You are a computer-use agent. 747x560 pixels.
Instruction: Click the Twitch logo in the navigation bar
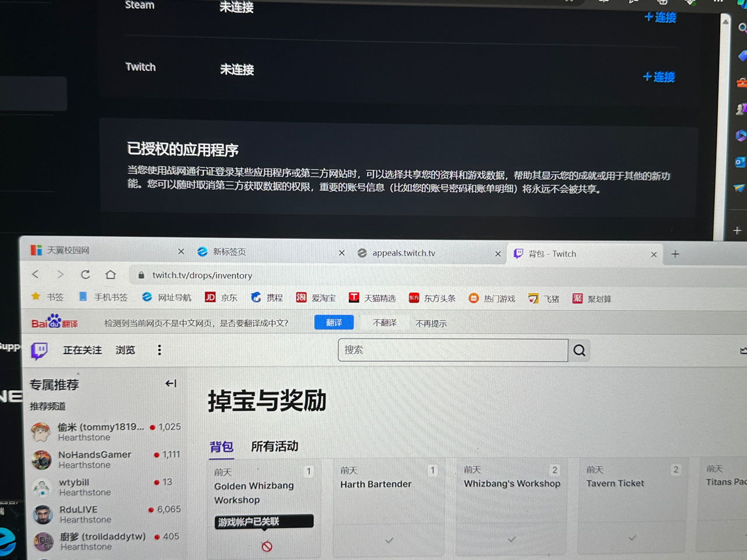tap(39, 350)
